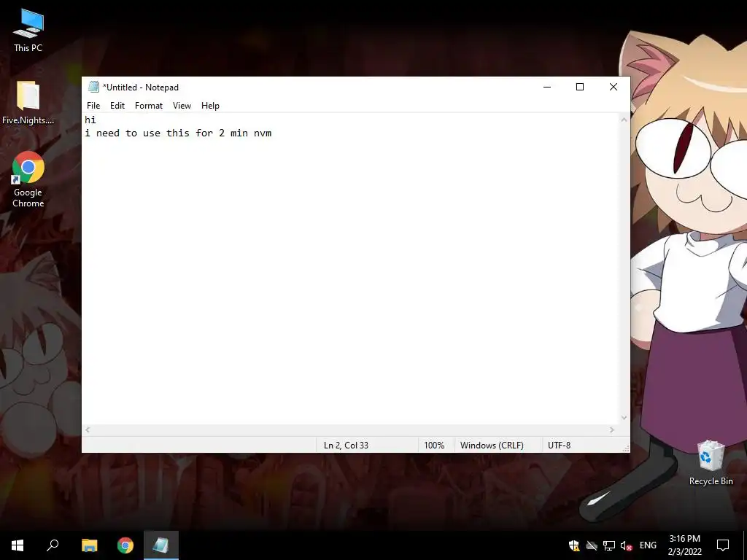747x560 pixels.
Task: Open the notification center icon
Action: tap(723, 545)
